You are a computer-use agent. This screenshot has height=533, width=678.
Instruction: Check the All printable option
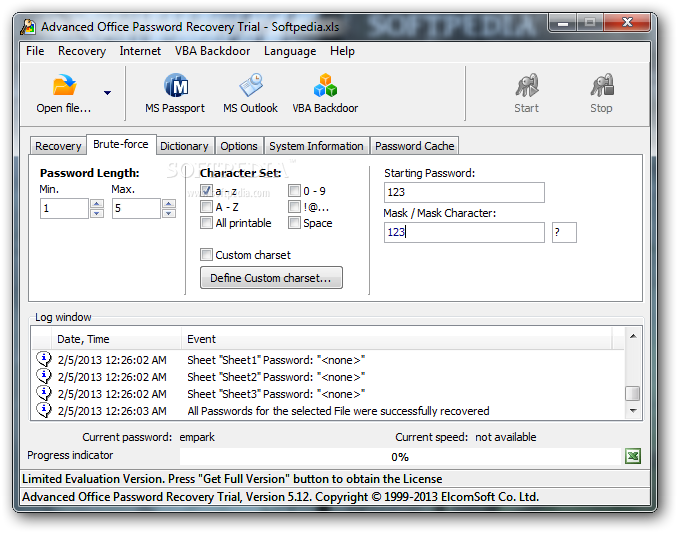coord(207,223)
